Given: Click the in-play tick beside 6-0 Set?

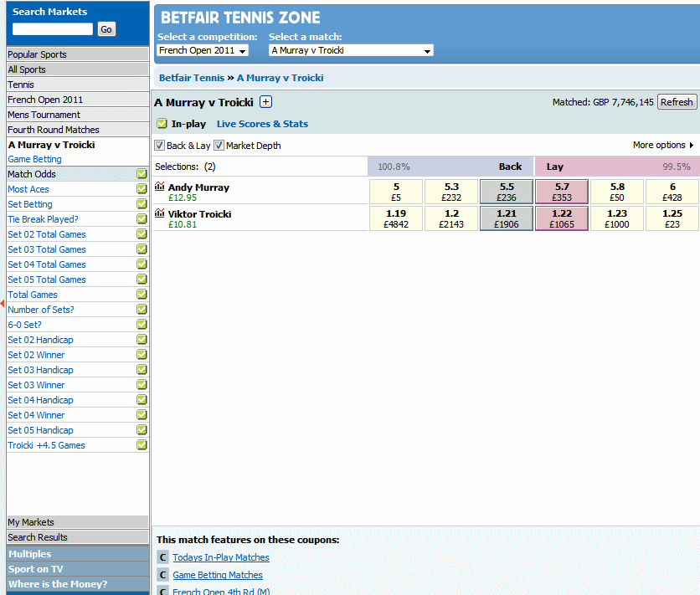Looking at the screenshot, I should click(x=142, y=325).
